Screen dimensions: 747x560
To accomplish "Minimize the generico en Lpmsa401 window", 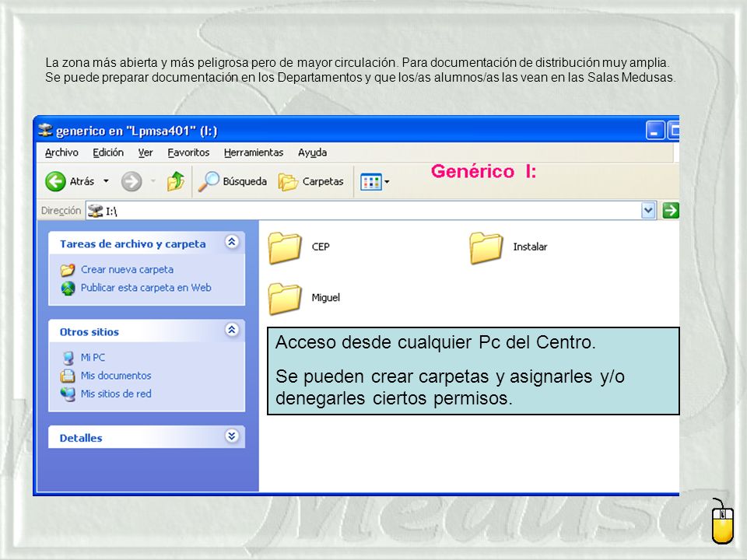I will click(655, 131).
